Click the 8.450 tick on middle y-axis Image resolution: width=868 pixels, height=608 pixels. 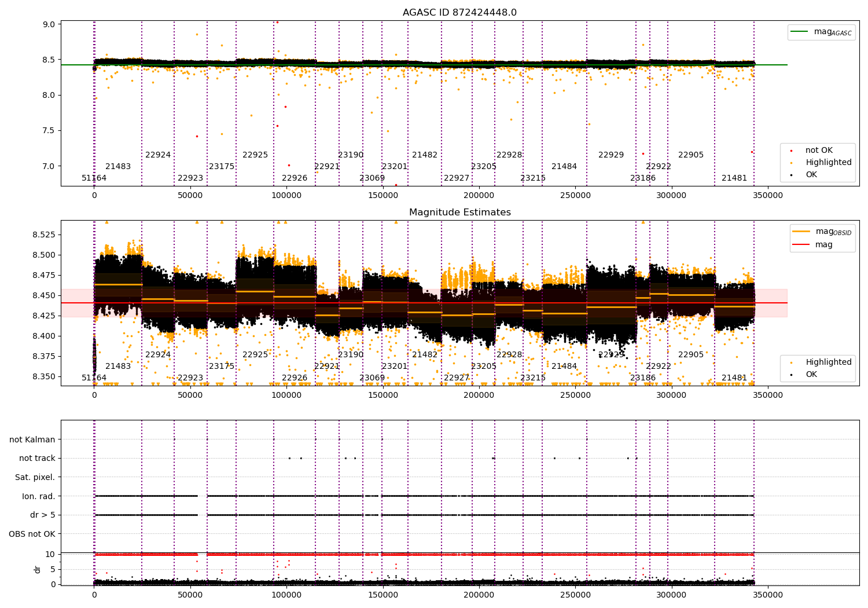(x=44, y=295)
